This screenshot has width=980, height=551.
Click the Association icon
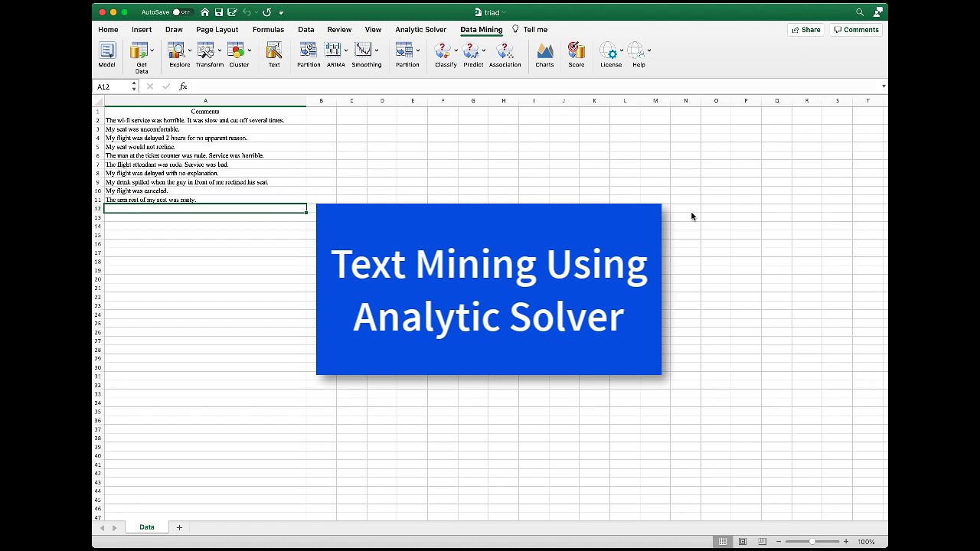click(505, 51)
